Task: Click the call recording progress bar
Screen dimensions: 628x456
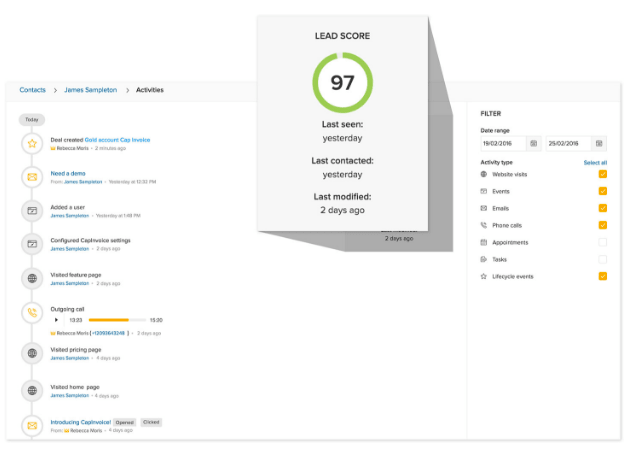Action: point(117,320)
